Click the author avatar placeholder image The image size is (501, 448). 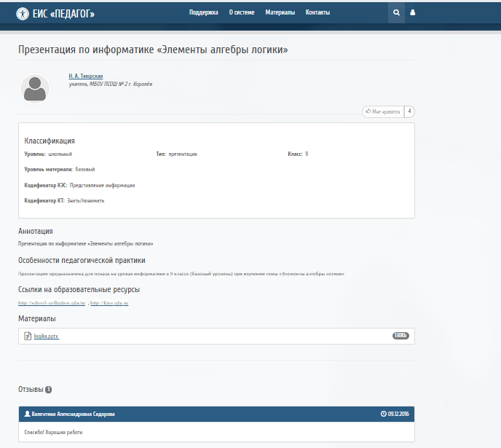pyautogui.click(x=35, y=89)
